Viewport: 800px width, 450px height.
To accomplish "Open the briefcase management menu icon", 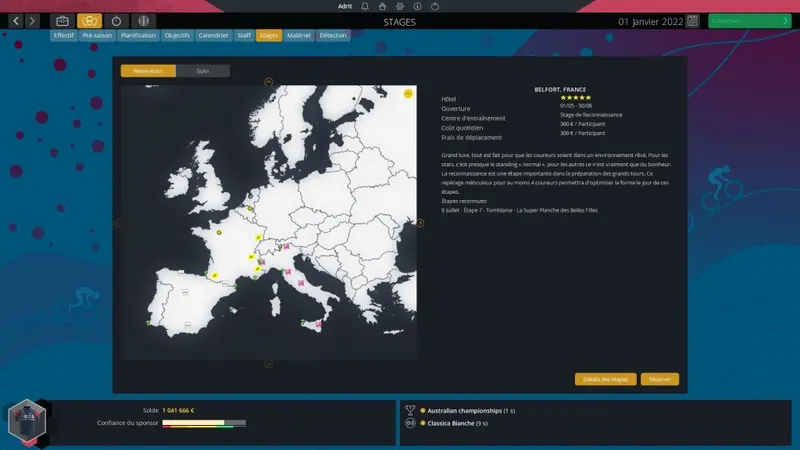I will tap(62, 20).
